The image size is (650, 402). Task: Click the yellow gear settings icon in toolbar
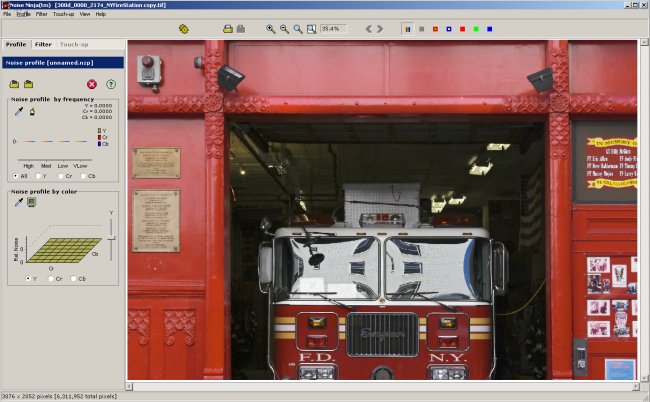click(x=184, y=29)
